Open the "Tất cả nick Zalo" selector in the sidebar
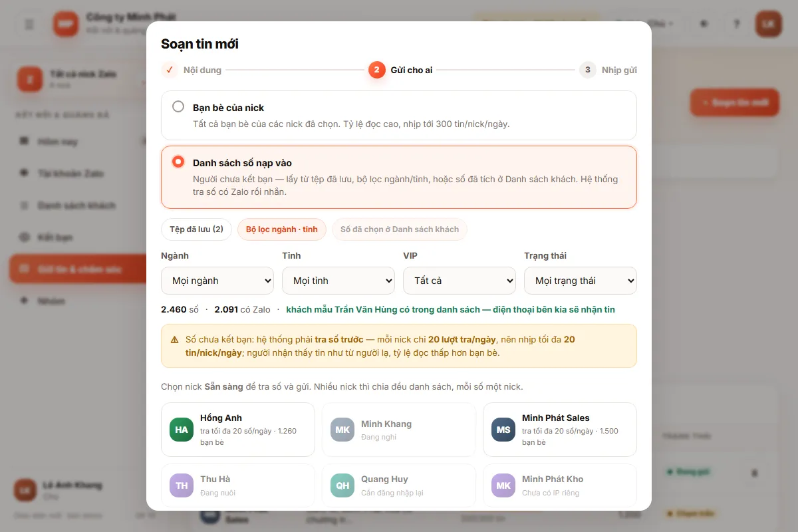 pyautogui.click(x=81, y=78)
